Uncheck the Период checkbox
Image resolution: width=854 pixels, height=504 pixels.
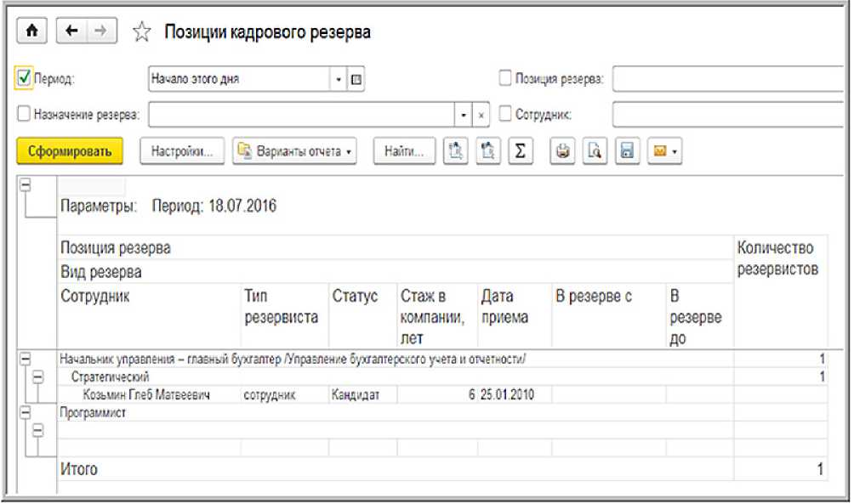(24, 78)
